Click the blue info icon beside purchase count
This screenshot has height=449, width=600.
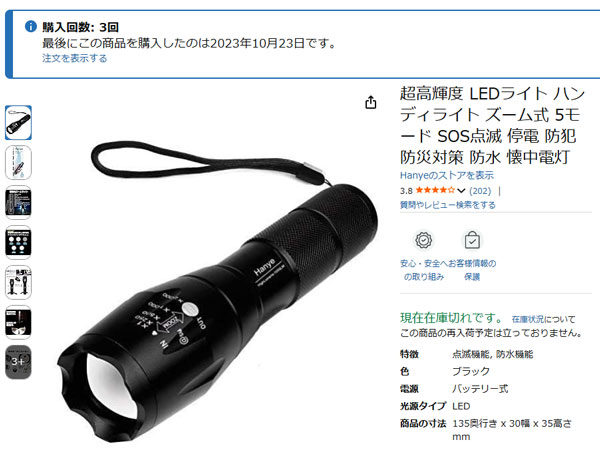coord(31,26)
